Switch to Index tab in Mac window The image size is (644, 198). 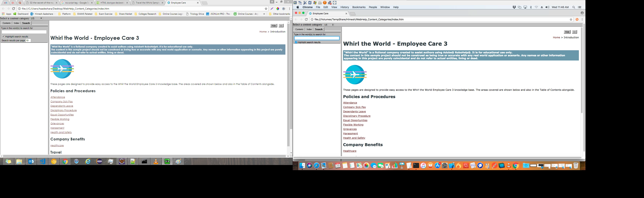pos(309,29)
